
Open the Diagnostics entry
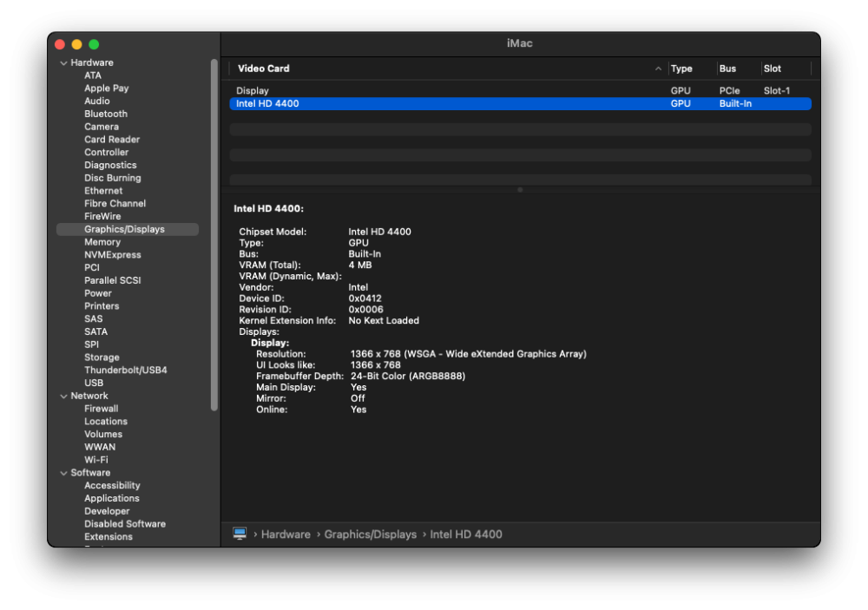pos(110,165)
